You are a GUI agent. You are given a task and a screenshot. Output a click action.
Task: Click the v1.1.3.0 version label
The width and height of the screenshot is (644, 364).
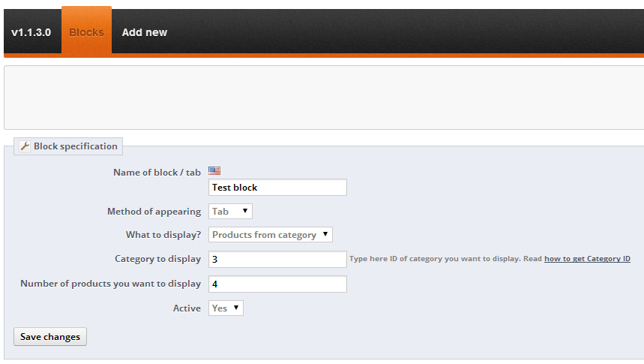(31, 32)
